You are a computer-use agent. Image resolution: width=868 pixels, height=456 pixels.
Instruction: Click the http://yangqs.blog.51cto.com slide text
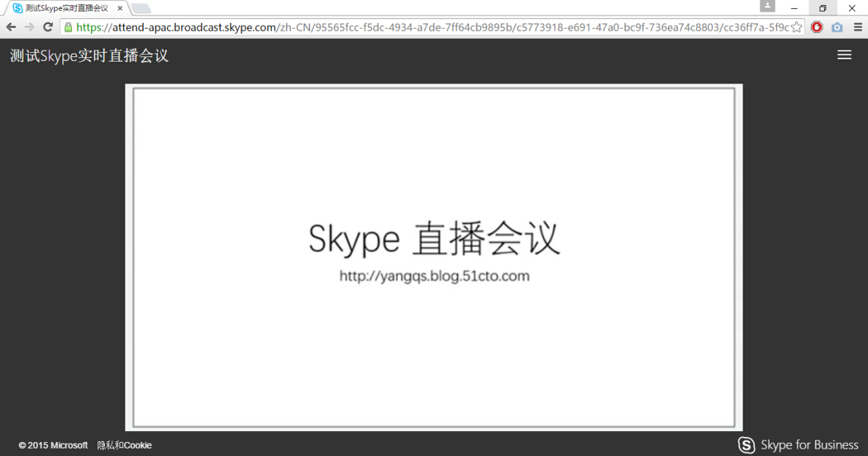point(435,276)
